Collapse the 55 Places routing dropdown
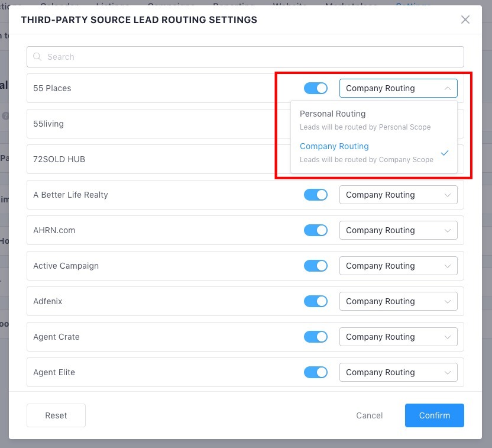 pyautogui.click(x=397, y=88)
